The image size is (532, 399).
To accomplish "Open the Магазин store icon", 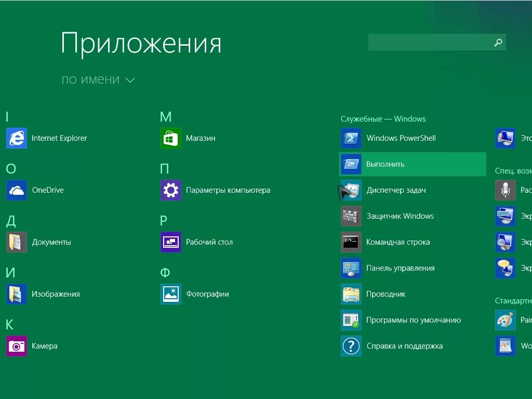I will [x=170, y=138].
